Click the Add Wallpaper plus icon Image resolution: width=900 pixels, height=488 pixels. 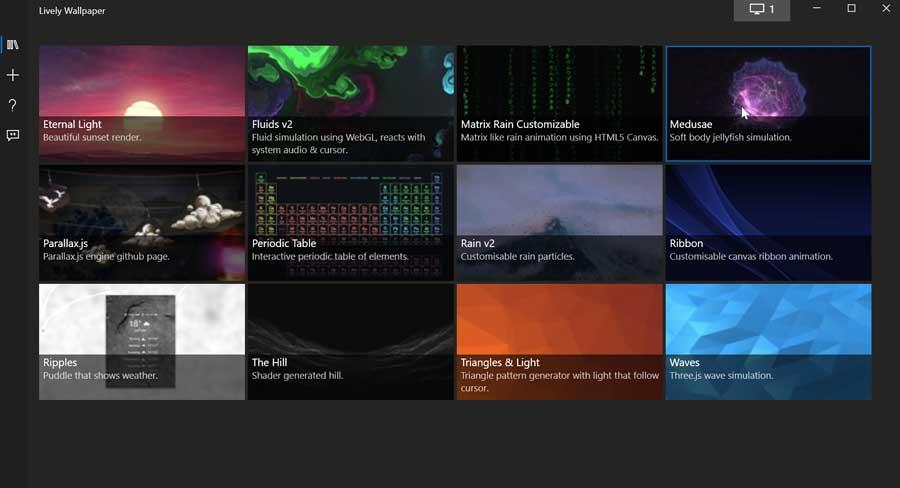[13, 75]
